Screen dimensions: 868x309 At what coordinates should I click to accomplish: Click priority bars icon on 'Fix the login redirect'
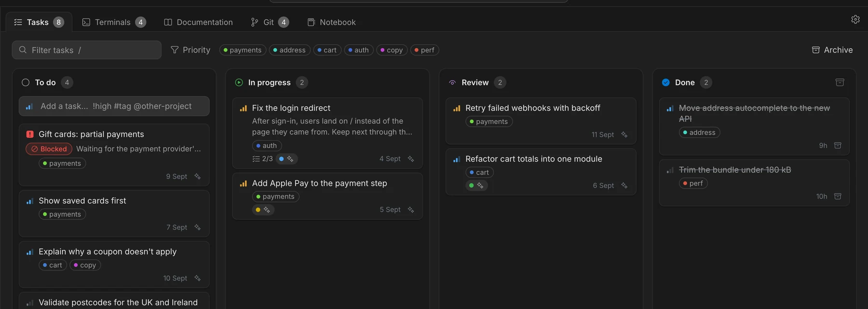[243, 108]
